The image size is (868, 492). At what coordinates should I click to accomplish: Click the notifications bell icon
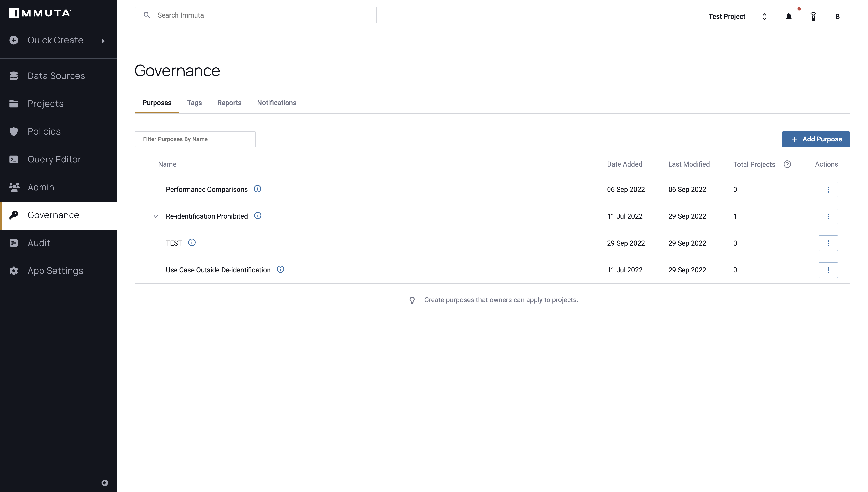[789, 16]
